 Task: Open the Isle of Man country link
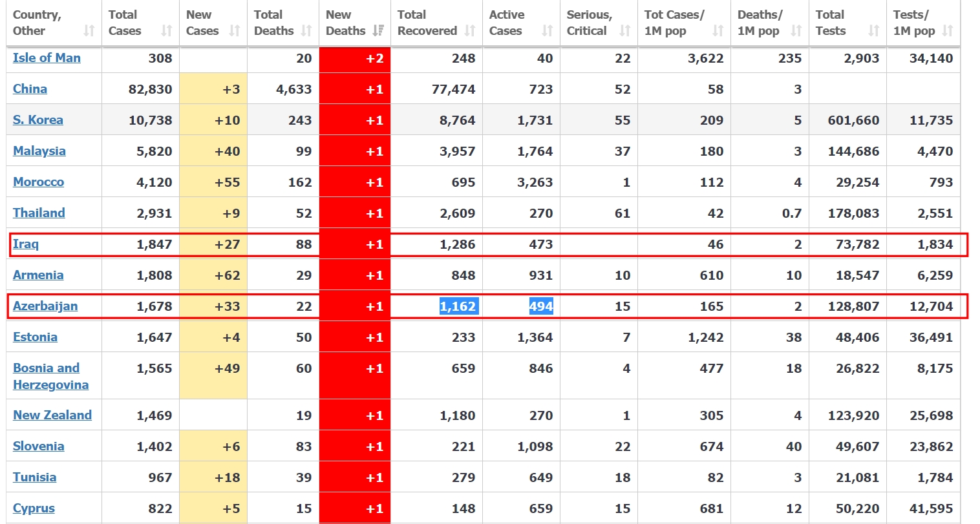point(47,58)
